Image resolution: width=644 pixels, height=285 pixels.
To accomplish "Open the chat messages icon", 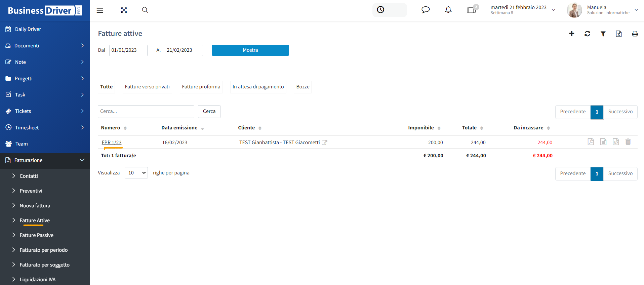I will (426, 10).
